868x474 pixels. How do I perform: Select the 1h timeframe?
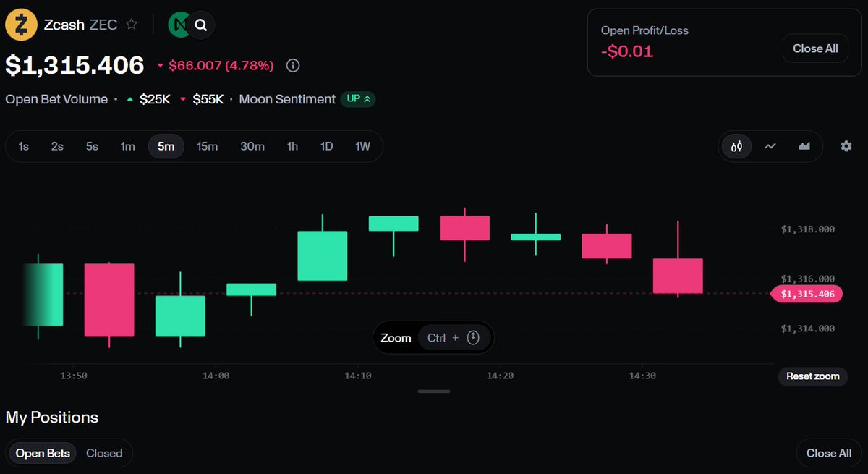point(292,146)
